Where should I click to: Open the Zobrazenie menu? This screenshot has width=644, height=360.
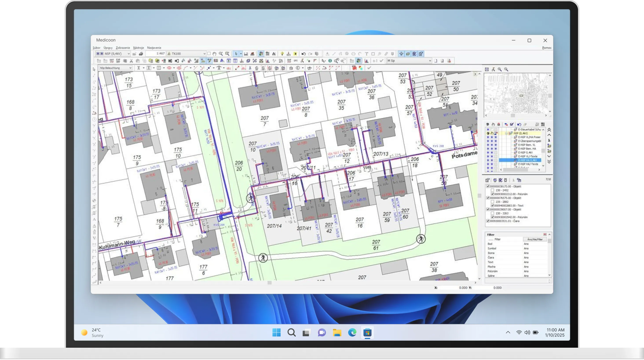click(x=123, y=48)
